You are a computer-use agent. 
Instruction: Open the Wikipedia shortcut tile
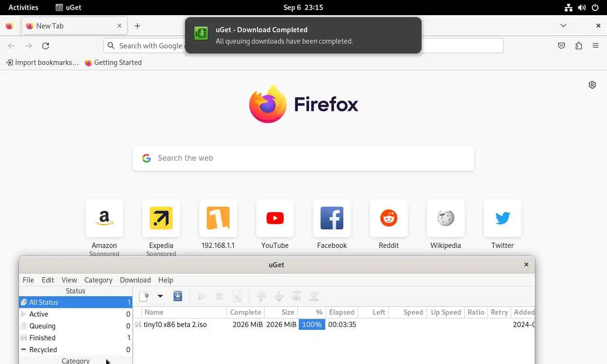coord(446,218)
